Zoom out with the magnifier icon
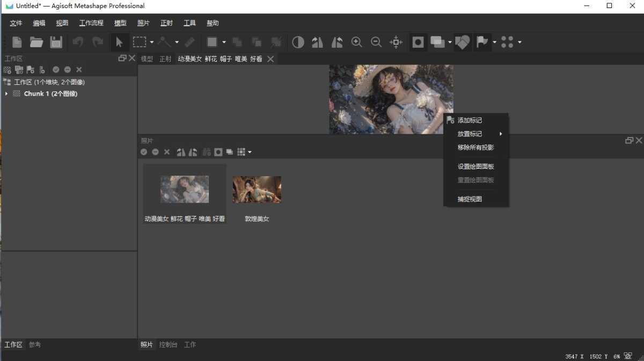 pos(376,42)
